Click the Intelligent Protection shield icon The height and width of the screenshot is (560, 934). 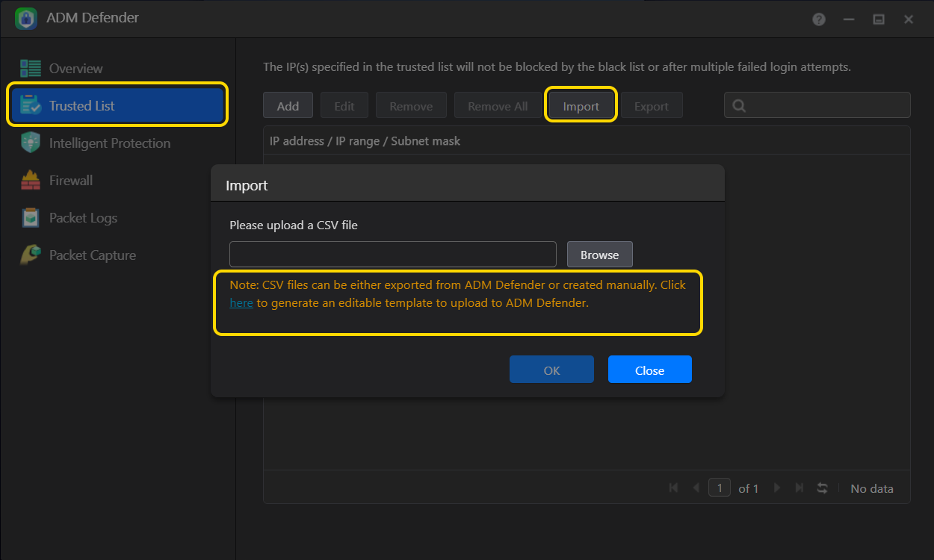click(x=31, y=143)
